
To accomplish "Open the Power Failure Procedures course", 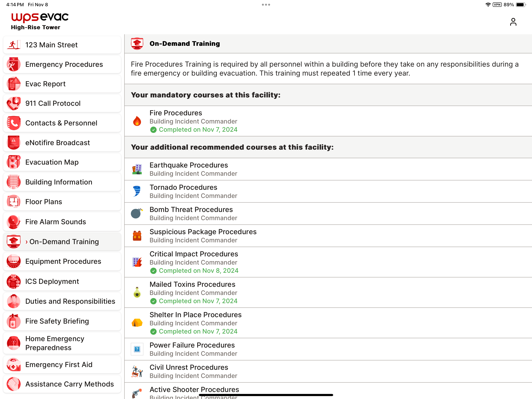I will tap(328, 349).
